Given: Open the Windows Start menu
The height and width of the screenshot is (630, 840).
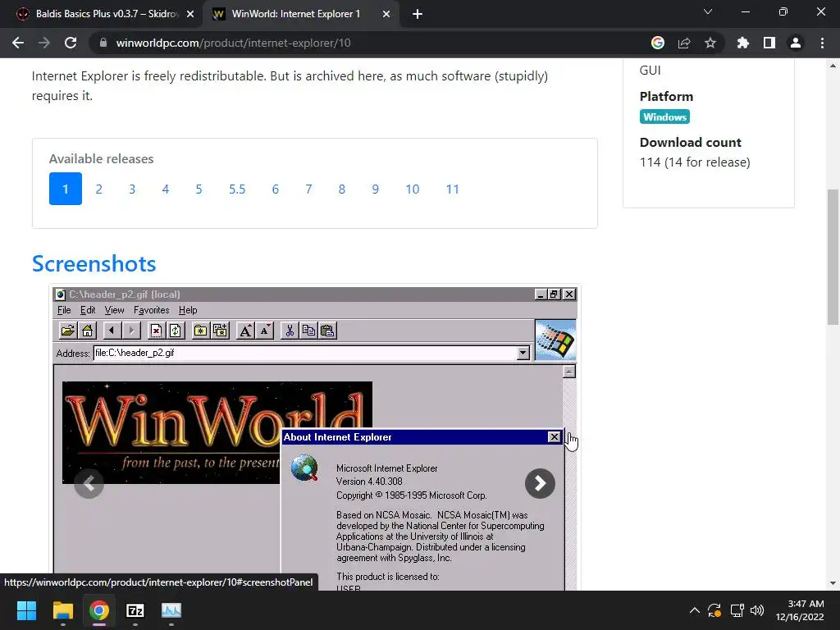Looking at the screenshot, I should (26, 610).
